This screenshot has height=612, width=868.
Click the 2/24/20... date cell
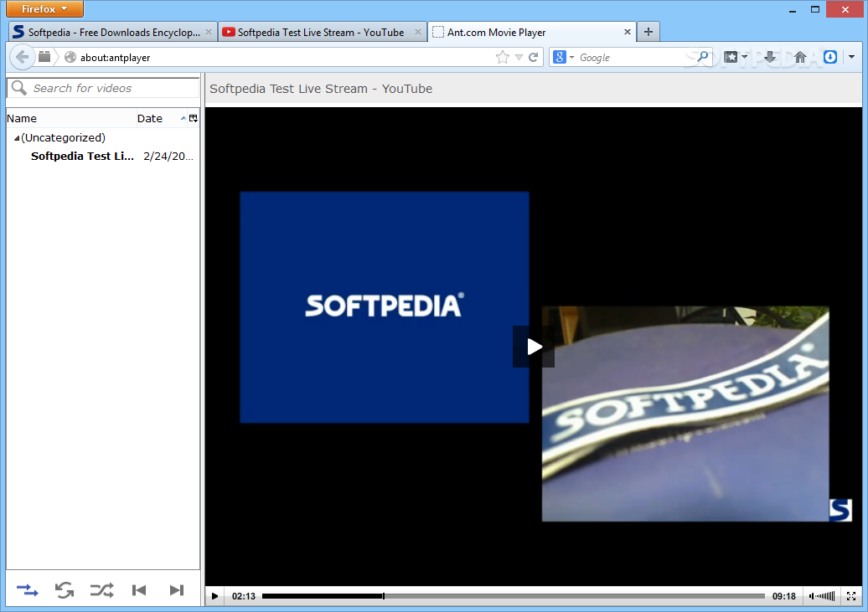[x=168, y=156]
